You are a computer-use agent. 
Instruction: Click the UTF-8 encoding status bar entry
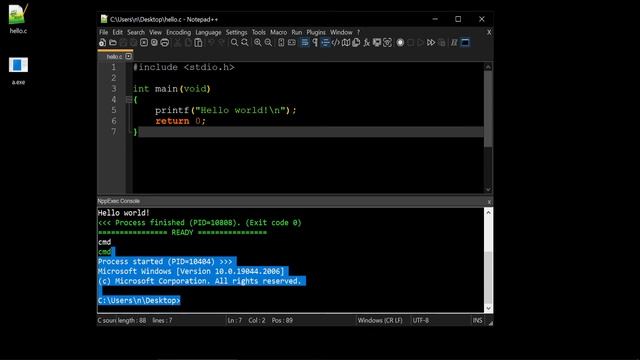pyautogui.click(x=420, y=320)
